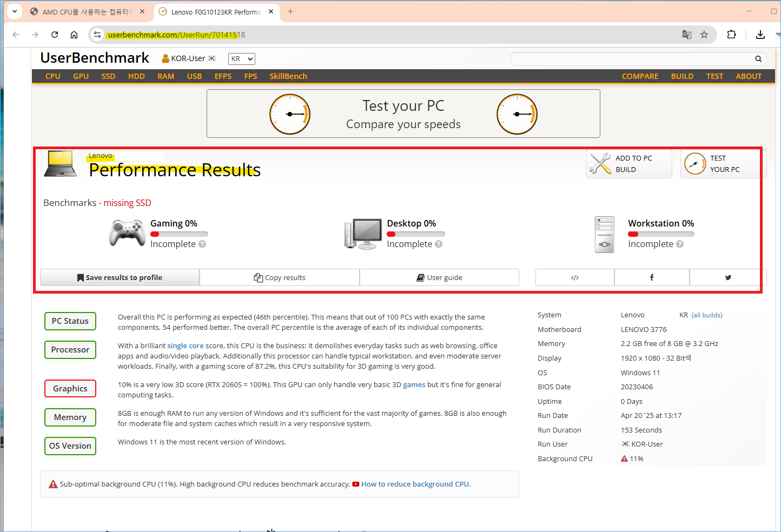The height and width of the screenshot is (532, 781).
Task: Close the Lenovo performance tab
Action: [271, 11]
